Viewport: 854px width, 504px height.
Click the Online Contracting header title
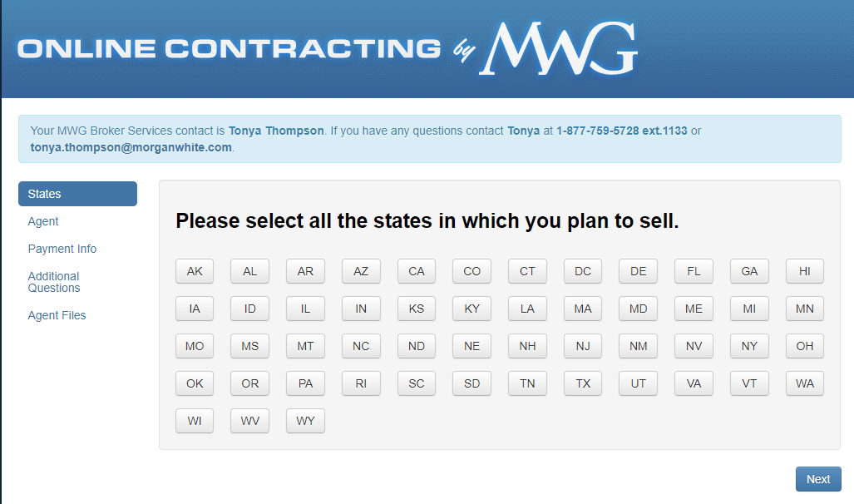click(x=230, y=49)
